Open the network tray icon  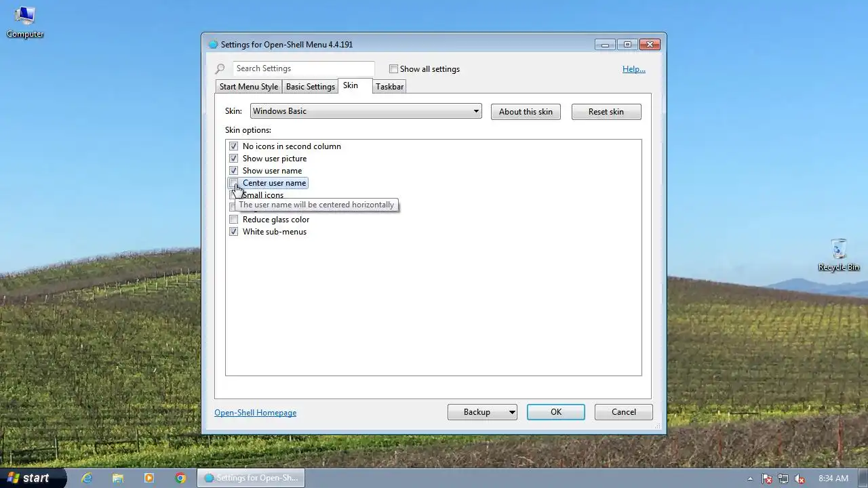tap(783, 479)
